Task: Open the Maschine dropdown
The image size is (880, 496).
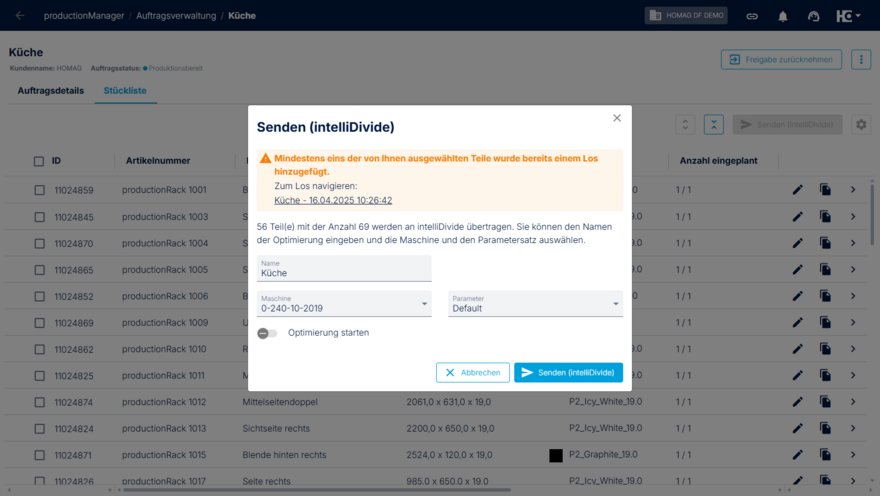Action: 344,304
